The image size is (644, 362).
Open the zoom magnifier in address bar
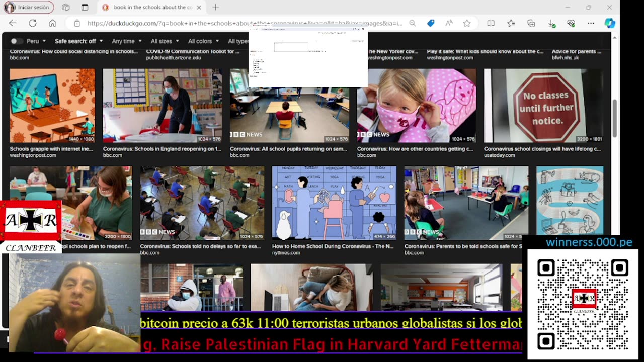(413, 23)
